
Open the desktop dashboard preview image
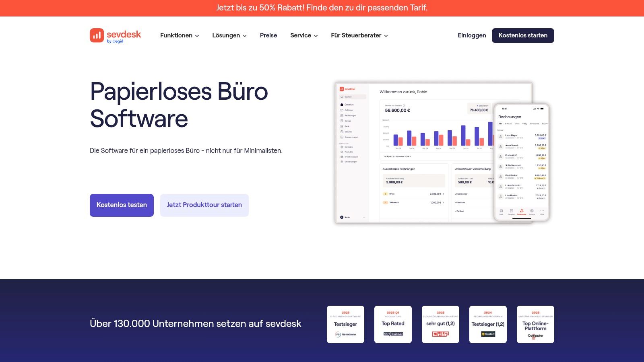click(415, 153)
